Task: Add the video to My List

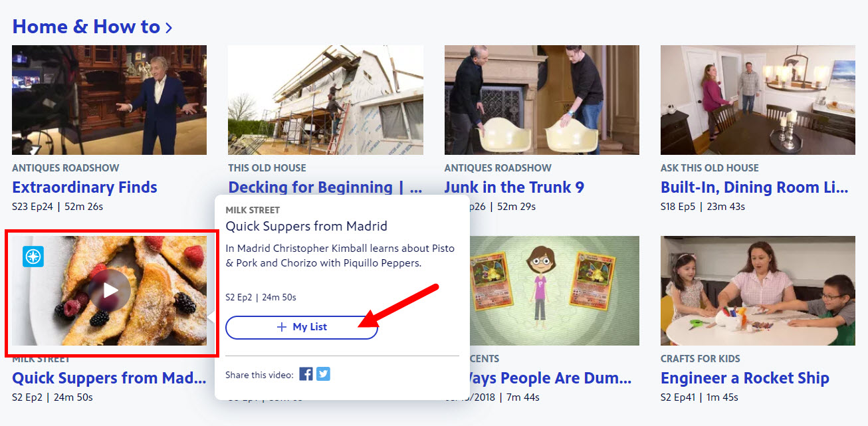Action: [302, 327]
